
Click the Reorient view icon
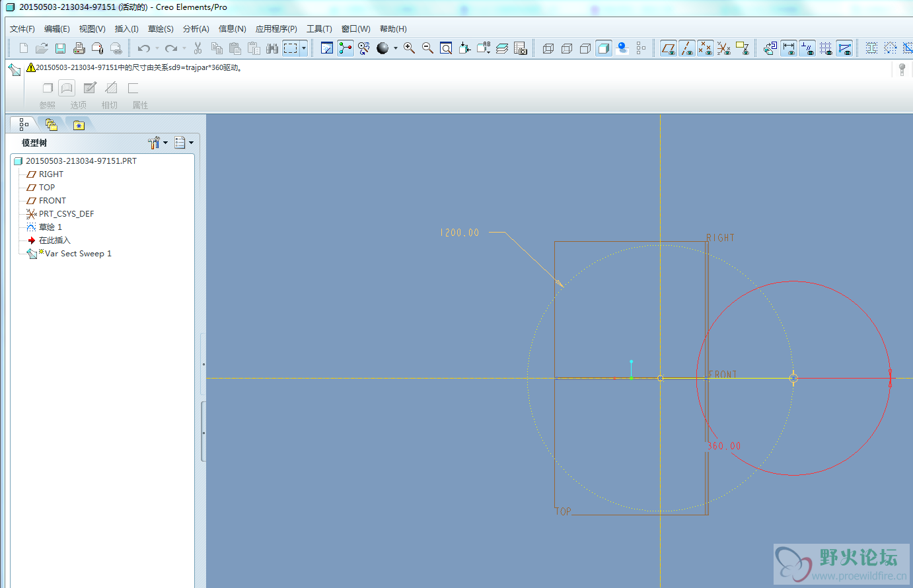point(464,48)
